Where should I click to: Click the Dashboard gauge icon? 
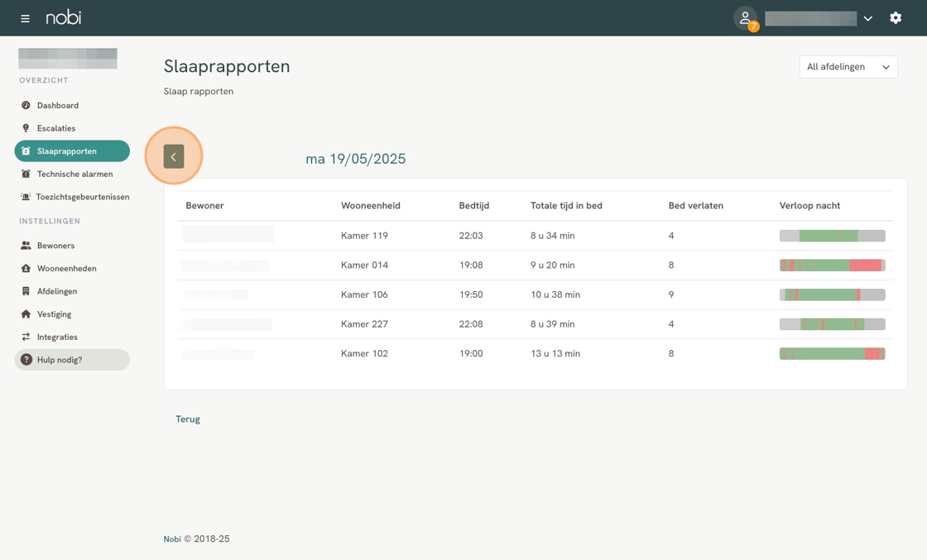pos(26,106)
